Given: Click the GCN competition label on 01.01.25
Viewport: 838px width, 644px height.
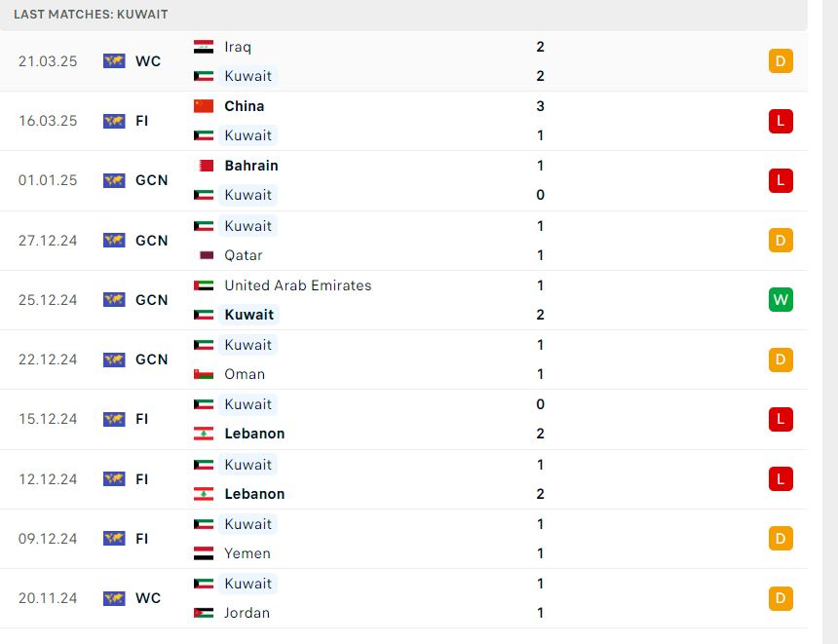Looking at the screenshot, I should 152,180.
